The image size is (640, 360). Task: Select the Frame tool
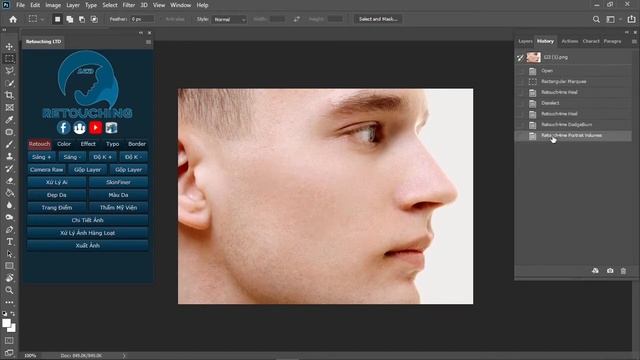[x=9, y=107]
